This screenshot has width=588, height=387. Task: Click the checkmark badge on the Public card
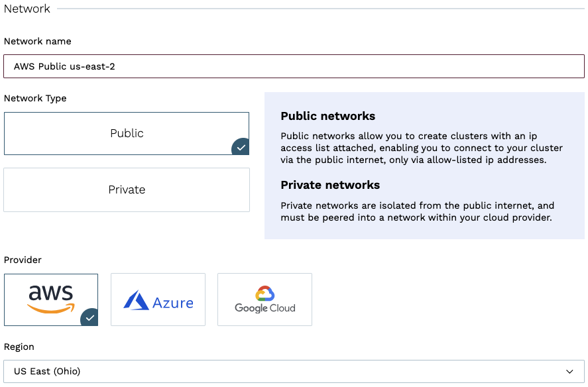[x=240, y=147]
